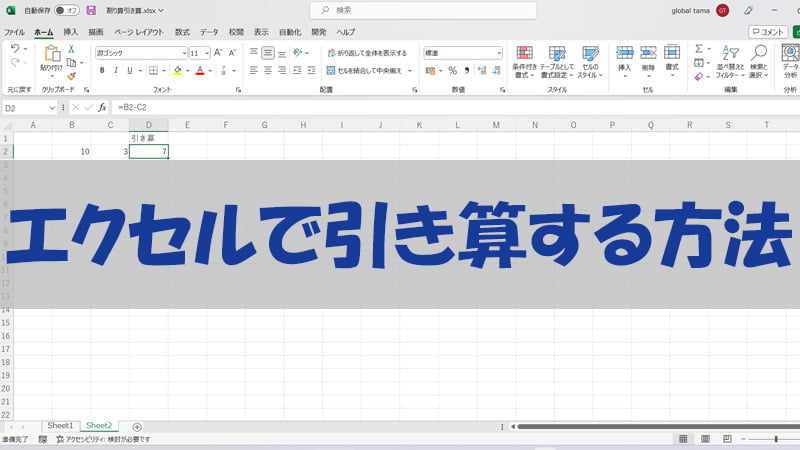Click the percent style icon

452,71
